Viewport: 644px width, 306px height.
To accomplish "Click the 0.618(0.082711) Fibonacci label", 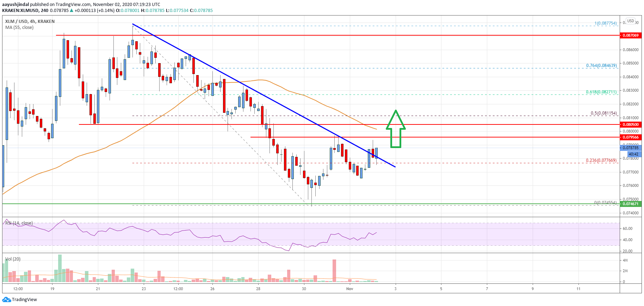I will pos(601,92).
